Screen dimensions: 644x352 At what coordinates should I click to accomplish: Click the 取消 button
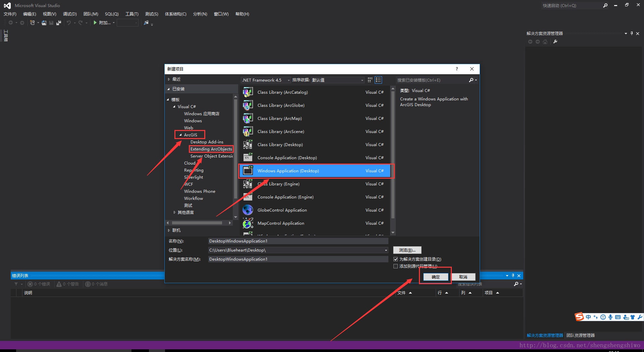coord(463,277)
